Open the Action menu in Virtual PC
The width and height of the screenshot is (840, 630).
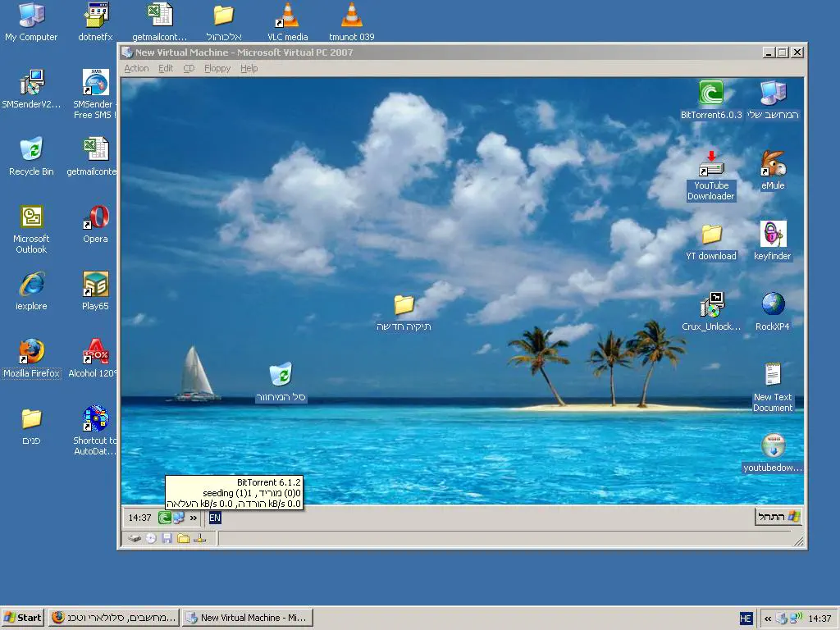coord(136,68)
